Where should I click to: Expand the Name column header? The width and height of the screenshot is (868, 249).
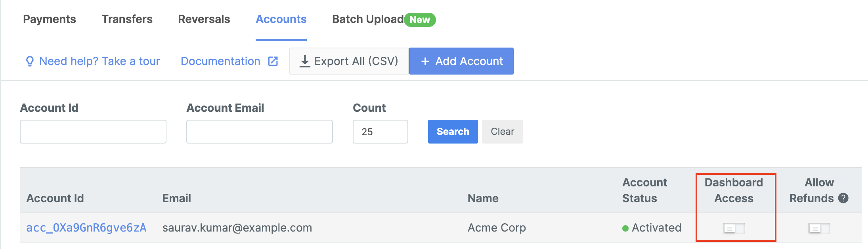point(482,198)
